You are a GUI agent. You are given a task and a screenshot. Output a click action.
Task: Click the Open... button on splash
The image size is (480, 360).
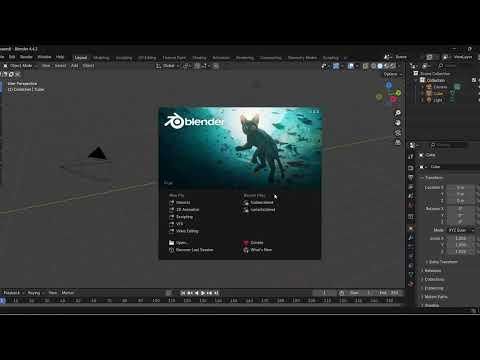coord(182,243)
